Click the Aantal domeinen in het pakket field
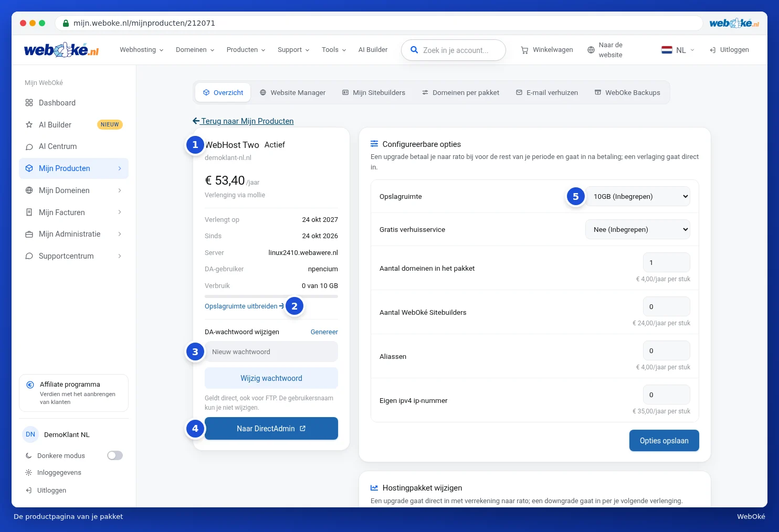This screenshot has height=532, width=779. (x=667, y=262)
